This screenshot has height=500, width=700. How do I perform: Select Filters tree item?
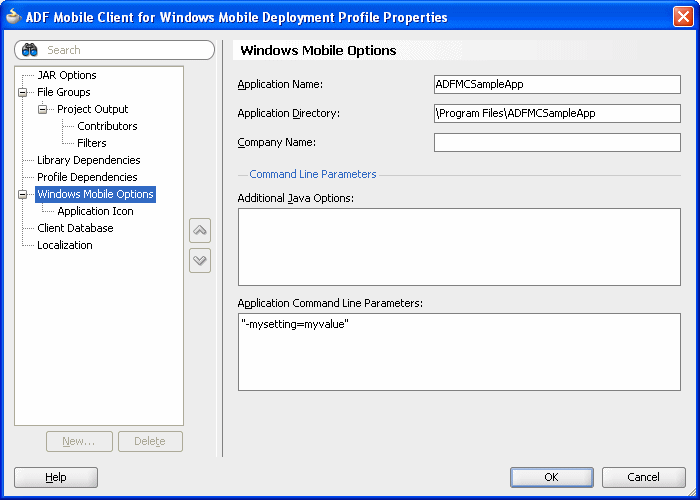92,143
